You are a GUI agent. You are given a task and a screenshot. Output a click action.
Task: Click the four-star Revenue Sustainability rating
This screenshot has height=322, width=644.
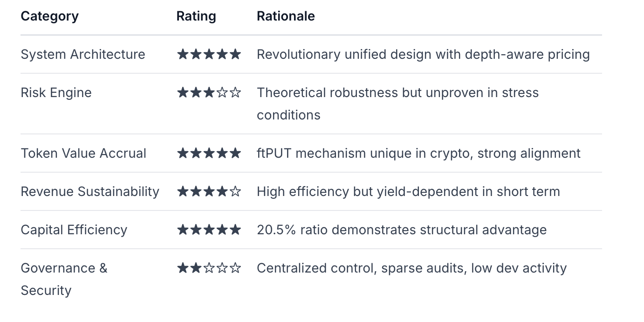[x=209, y=192]
